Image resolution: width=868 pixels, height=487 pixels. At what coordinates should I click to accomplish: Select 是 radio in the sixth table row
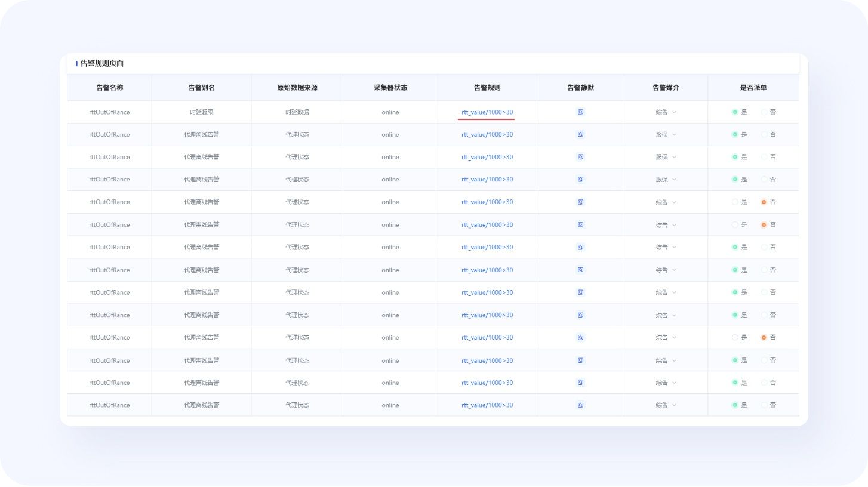[735, 224]
